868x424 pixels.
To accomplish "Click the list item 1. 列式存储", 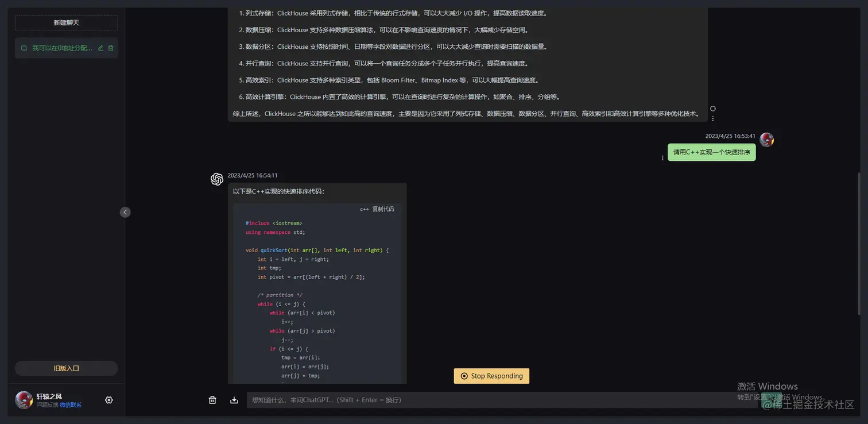I will 393,13.
